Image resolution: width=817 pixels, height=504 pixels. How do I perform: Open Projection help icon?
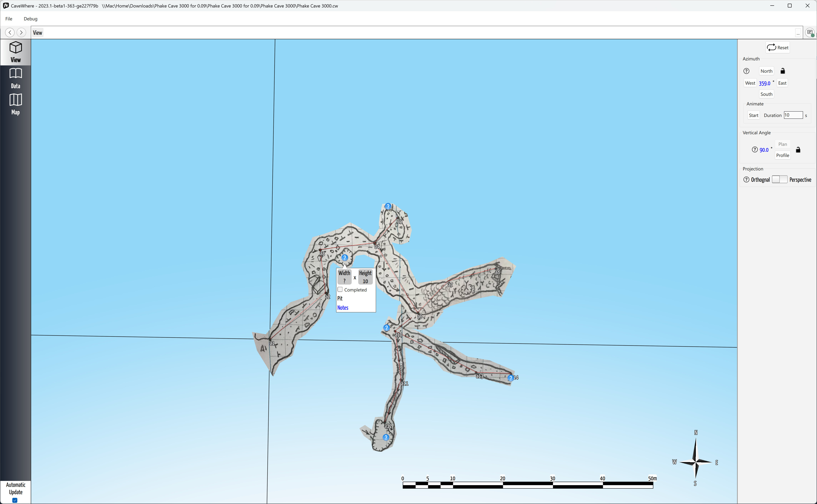[746, 180]
